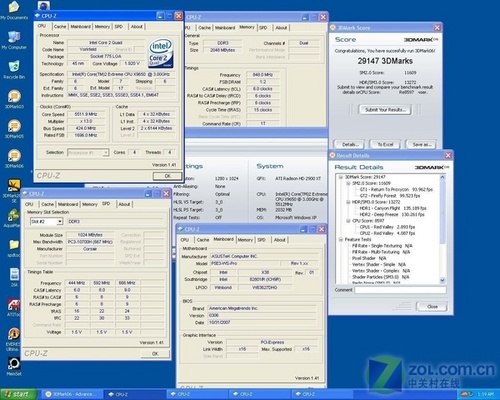The height and width of the screenshot is (400, 500).
Task: Collapse the 3DMark Score: 29147 tree node
Action: 341,177
